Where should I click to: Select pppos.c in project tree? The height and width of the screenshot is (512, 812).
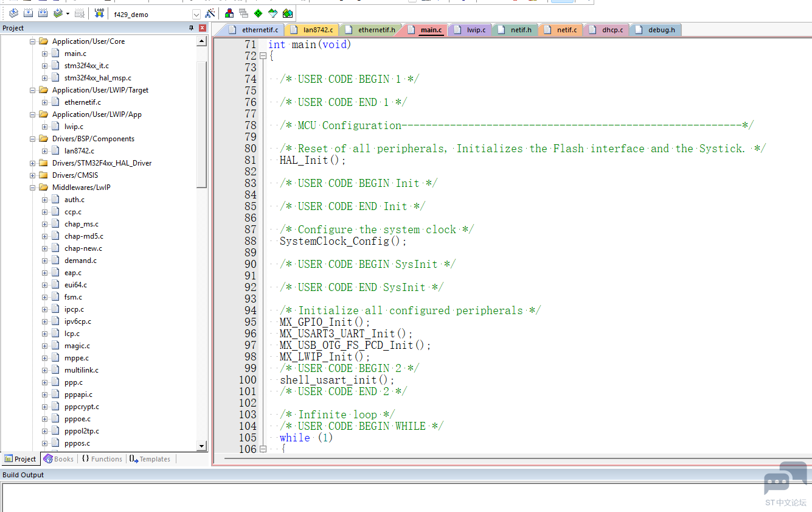[x=77, y=443]
